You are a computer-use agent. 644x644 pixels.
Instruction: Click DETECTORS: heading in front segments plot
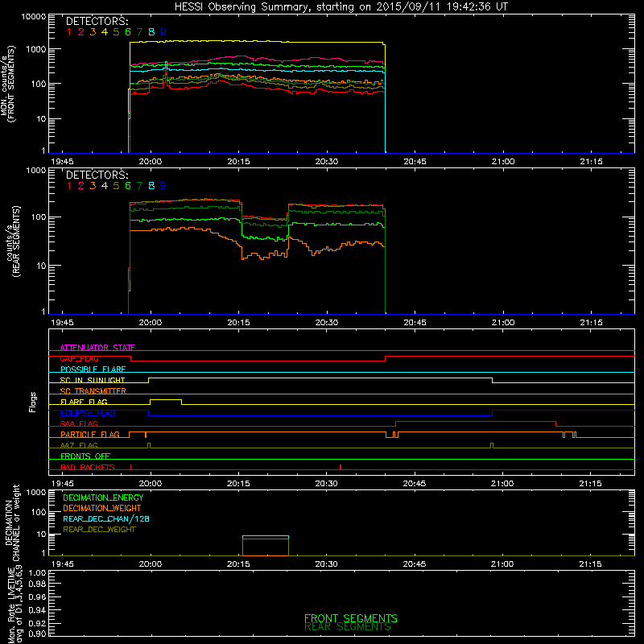[97, 21]
